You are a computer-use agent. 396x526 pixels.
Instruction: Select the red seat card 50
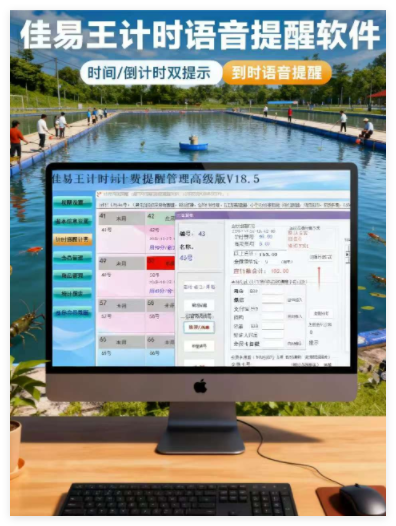click(x=160, y=276)
